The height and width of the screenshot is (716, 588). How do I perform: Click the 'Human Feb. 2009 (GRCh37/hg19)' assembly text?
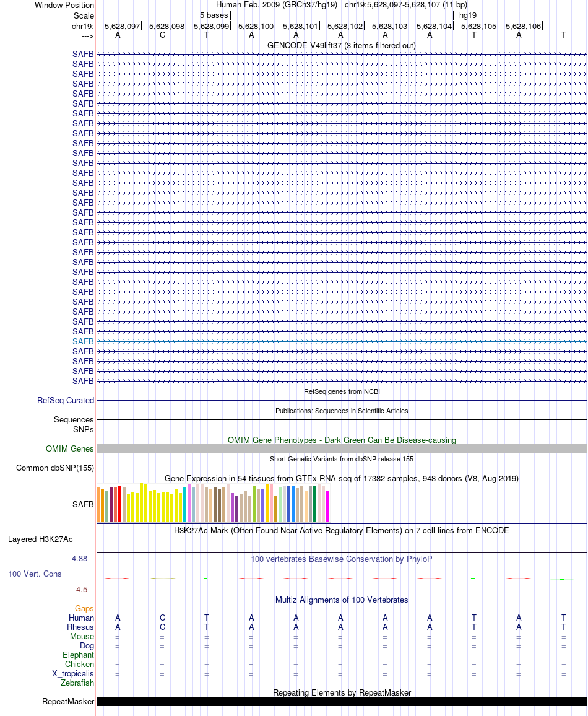[x=277, y=5]
